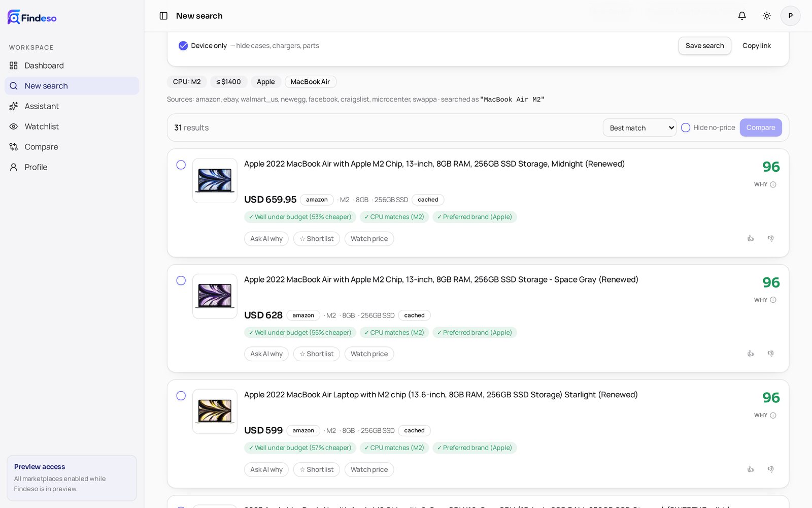Select the Midnight MacBook for comparison
812x508 pixels.
(x=181, y=165)
